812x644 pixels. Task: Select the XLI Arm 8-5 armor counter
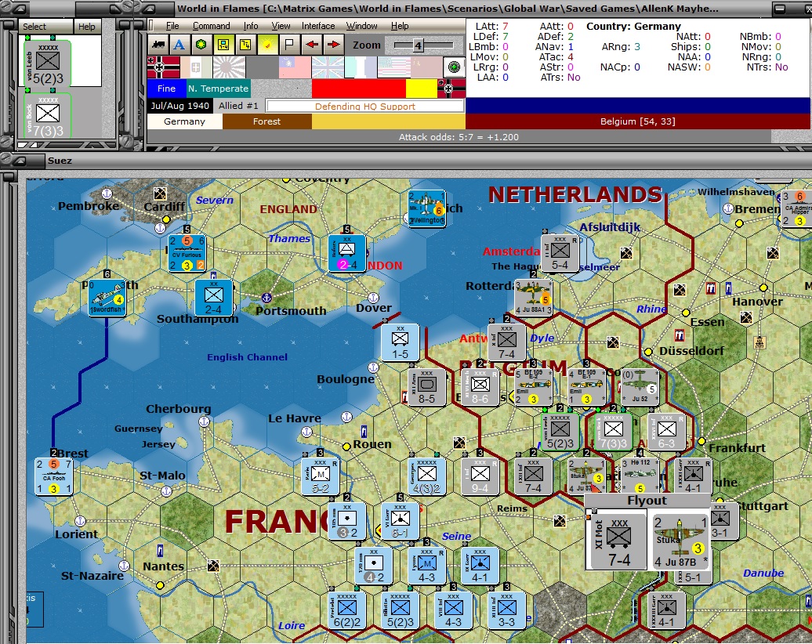click(x=426, y=387)
